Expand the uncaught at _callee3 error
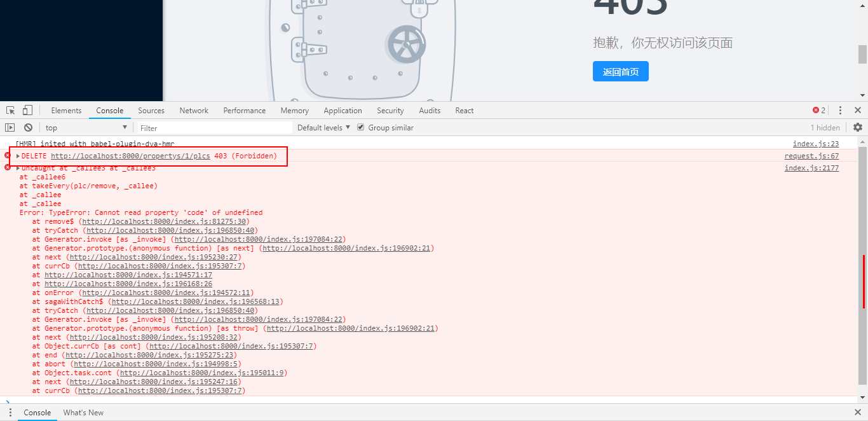The height and width of the screenshot is (421, 868). tap(18, 168)
